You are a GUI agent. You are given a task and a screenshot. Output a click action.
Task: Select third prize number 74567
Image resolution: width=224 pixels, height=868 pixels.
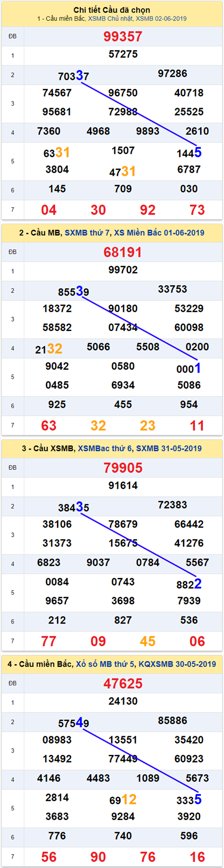click(57, 93)
